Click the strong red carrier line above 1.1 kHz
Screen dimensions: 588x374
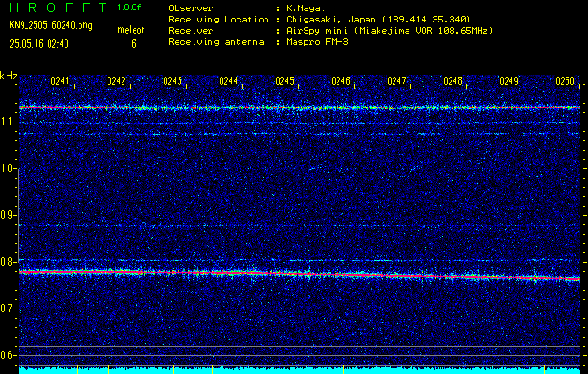point(299,108)
